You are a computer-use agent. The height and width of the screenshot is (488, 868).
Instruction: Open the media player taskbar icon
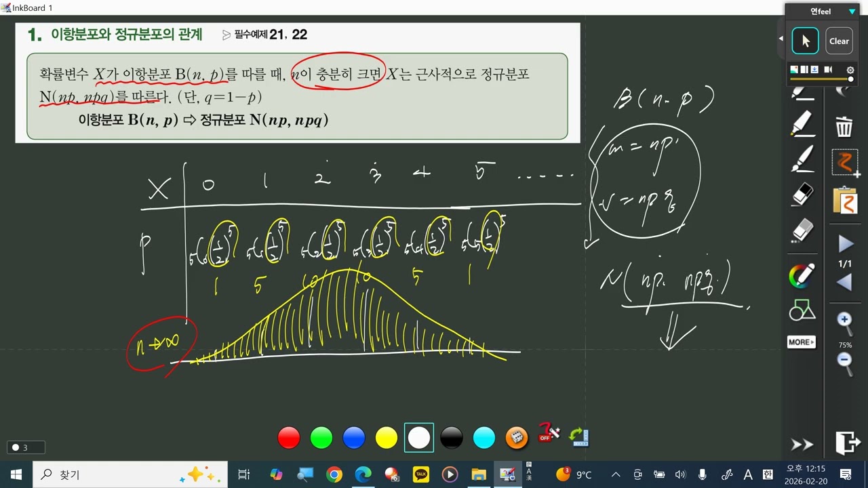[x=450, y=474]
